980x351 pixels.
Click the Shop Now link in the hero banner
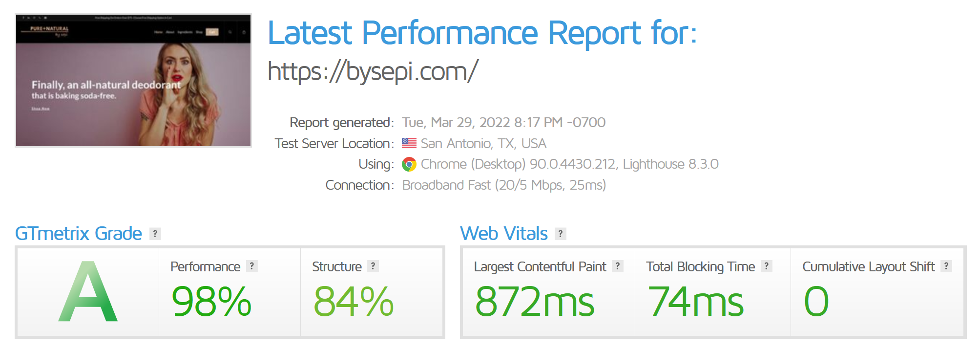[41, 109]
